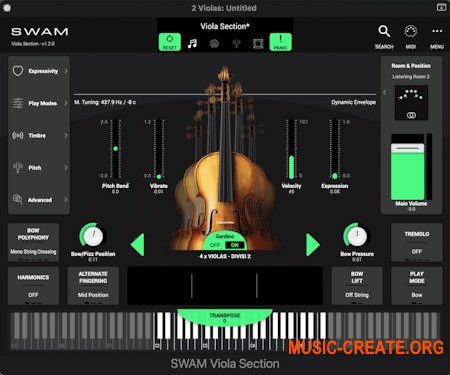Viewport: 450px width, 375px height.
Task: Open the Timbre section label
Action: 37,135
